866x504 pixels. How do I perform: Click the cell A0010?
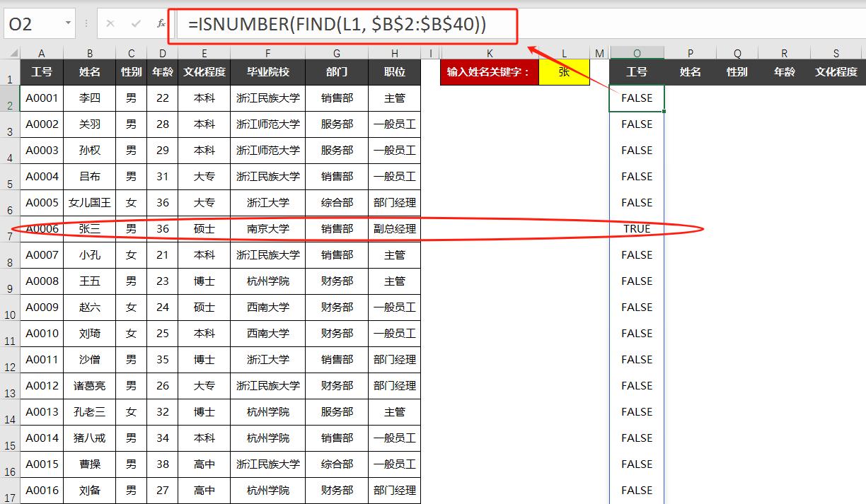click(42, 334)
